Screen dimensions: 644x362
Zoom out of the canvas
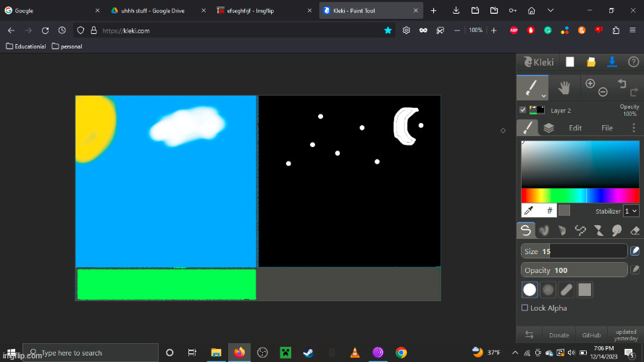coord(603,92)
